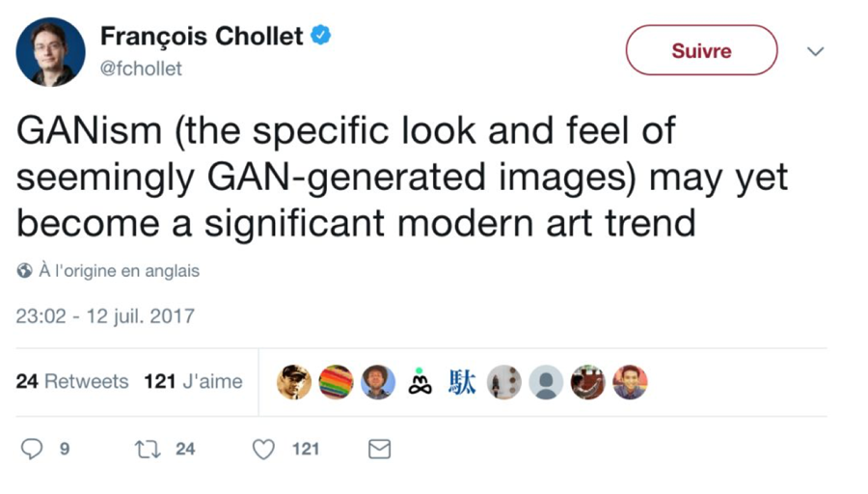This screenshot has height=494, width=868.
Task: Open the 24 Retweets list
Action: (x=72, y=382)
